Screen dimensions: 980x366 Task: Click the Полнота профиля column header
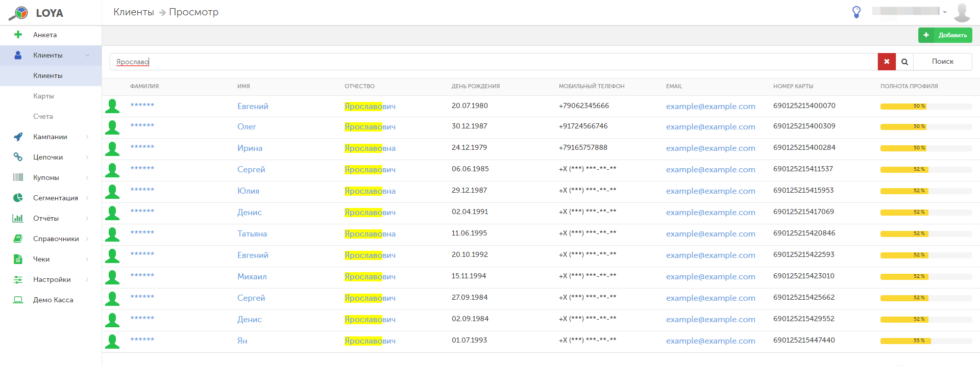coord(909,86)
